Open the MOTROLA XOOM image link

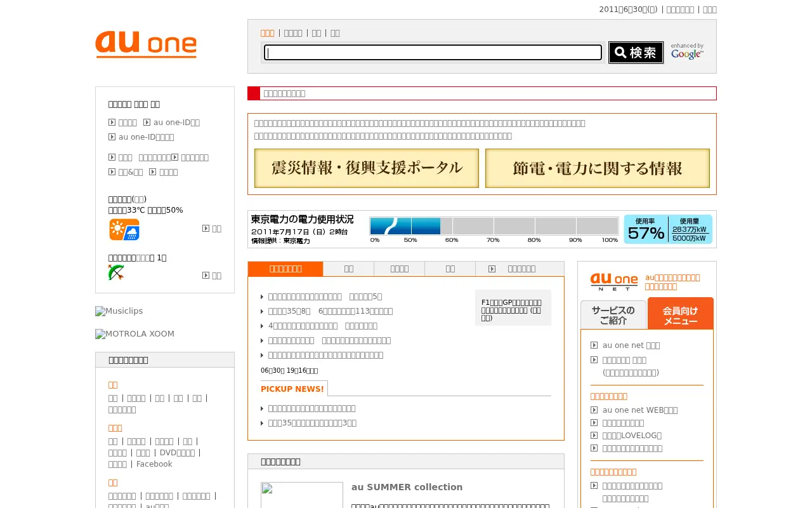[x=134, y=334]
